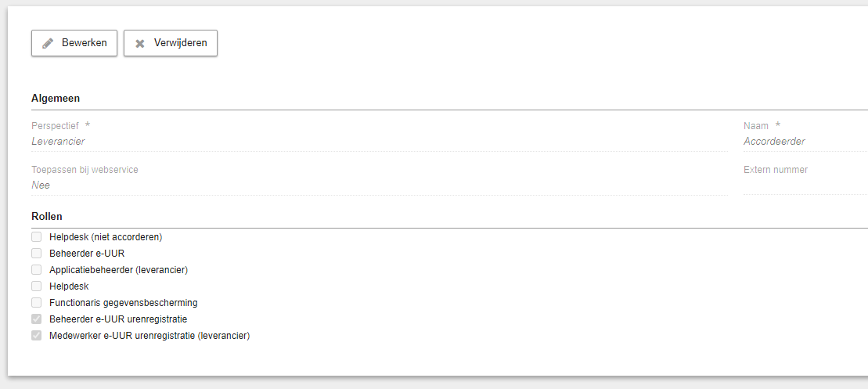Enable the Beheerder e-UUR checkbox

coord(37,254)
